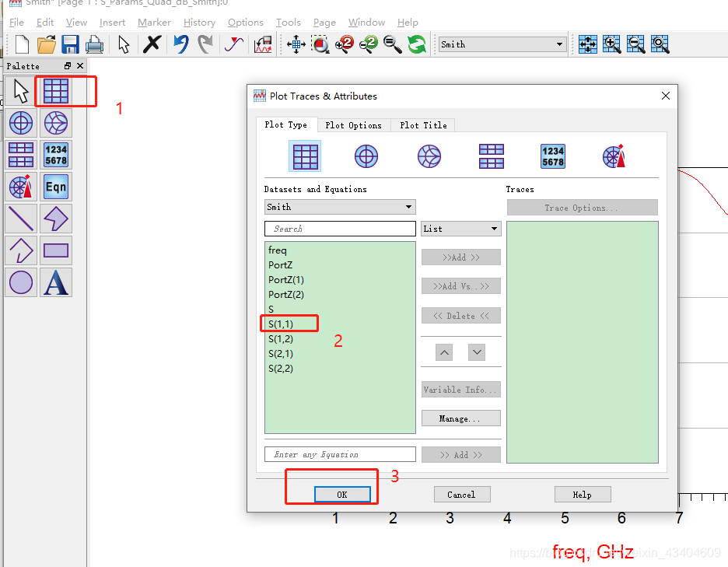Open the Insert menu

click(112, 23)
